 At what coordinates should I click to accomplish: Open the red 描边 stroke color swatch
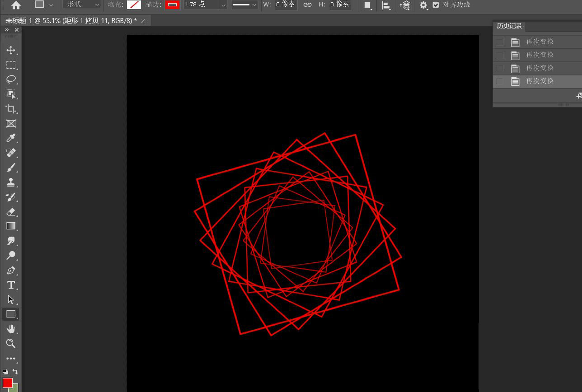click(x=172, y=5)
